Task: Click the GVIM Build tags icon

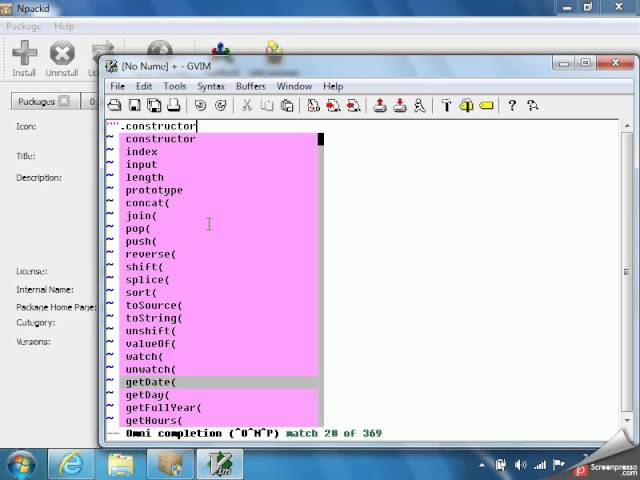Action: tap(466, 106)
